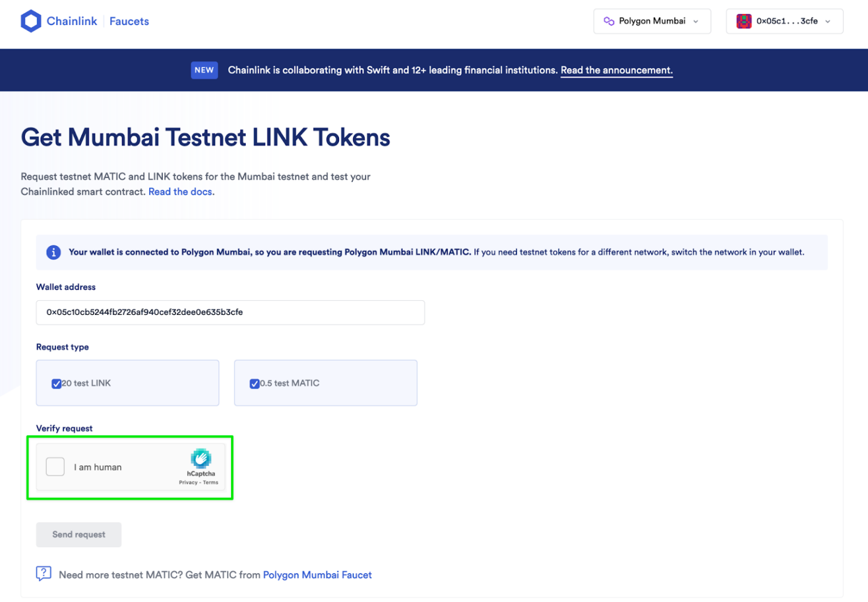Click the question mark icon near the MATIC note
Viewport: 868px width, 602px height.
[x=44, y=574]
